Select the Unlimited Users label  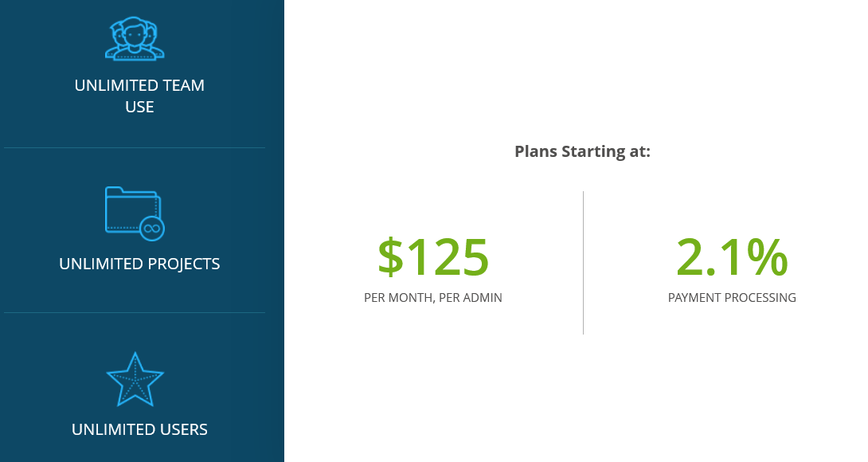139,429
